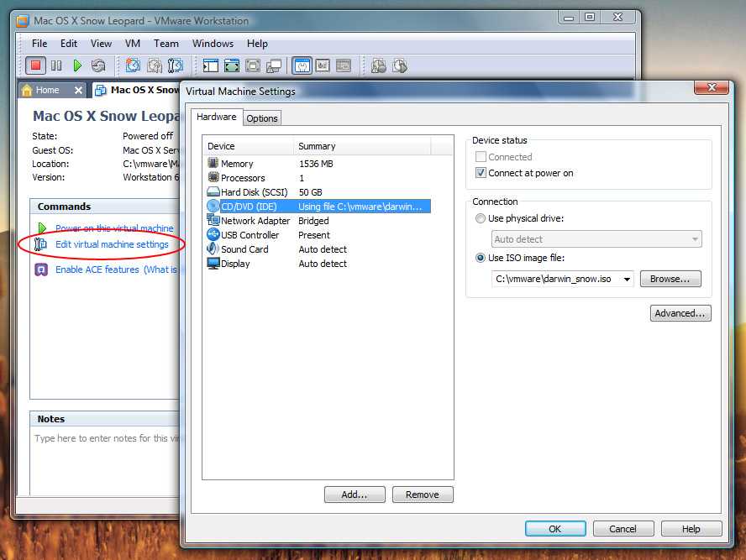Screen dimensions: 746x560
Task: Select the Network Adapter device row
Action: (255, 221)
